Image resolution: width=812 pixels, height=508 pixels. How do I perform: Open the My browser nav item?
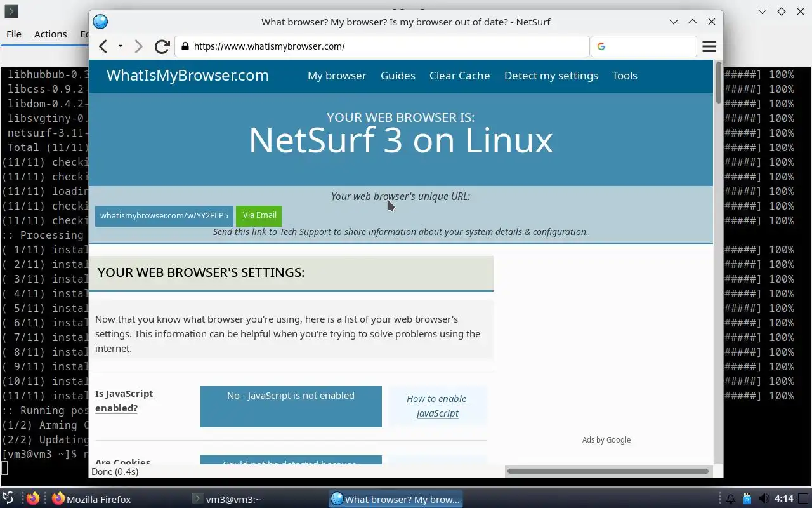[337, 76]
